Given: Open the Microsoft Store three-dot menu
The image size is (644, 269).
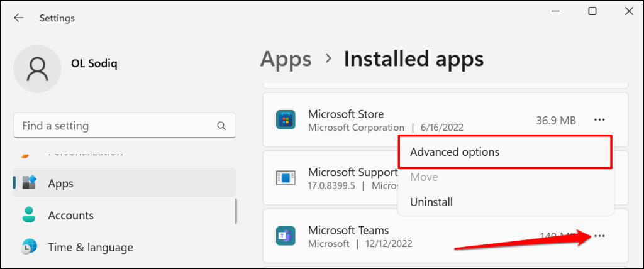Looking at the screenshot, I should click(599, 119).
